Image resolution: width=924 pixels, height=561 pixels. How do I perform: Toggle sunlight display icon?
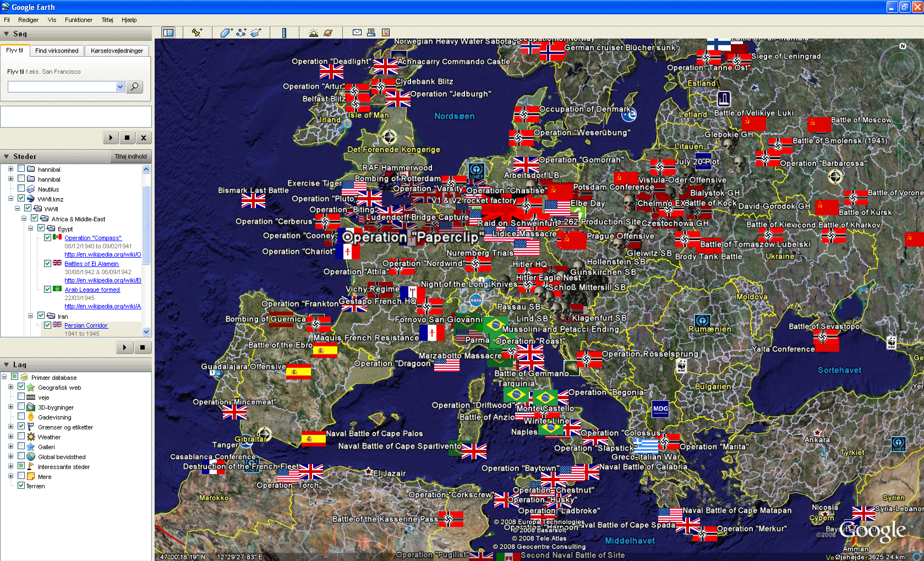click(314, 32)
